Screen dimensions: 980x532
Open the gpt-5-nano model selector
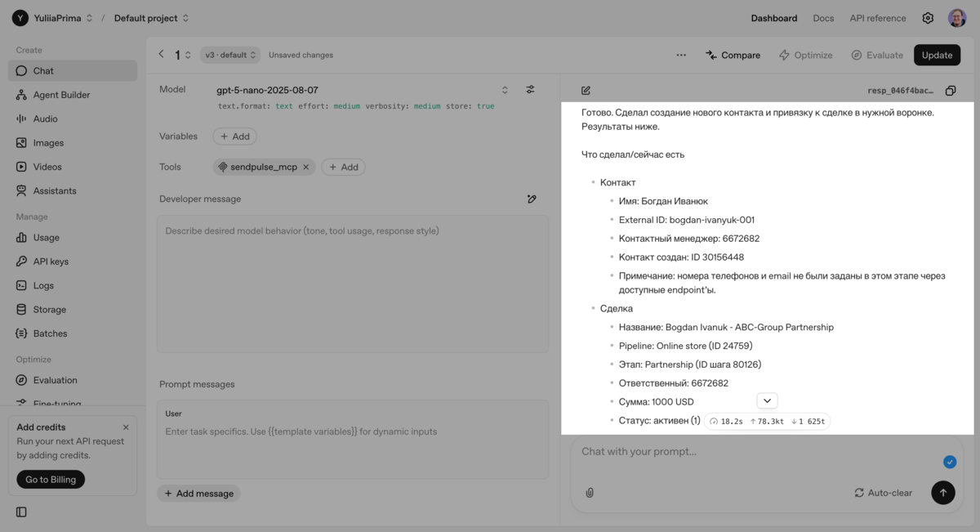(360, 90)
